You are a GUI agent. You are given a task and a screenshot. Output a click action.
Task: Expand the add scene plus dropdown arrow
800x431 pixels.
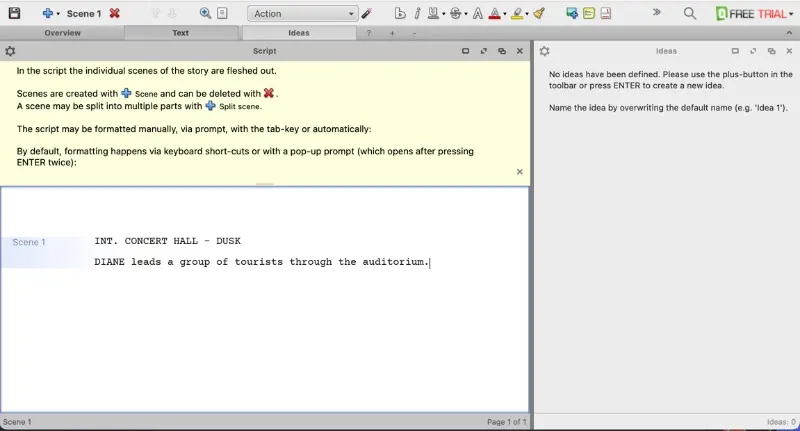click(x=58, y=14)
